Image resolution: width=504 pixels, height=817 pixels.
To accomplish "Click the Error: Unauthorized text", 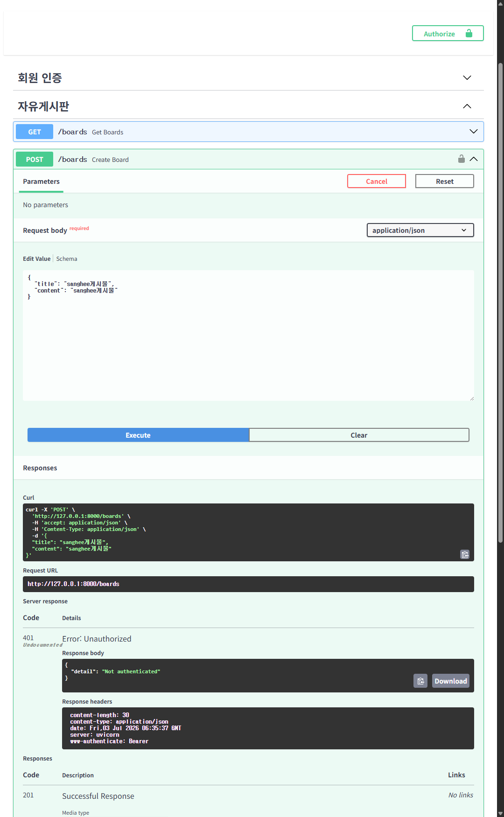I will (x=97, y=639).
